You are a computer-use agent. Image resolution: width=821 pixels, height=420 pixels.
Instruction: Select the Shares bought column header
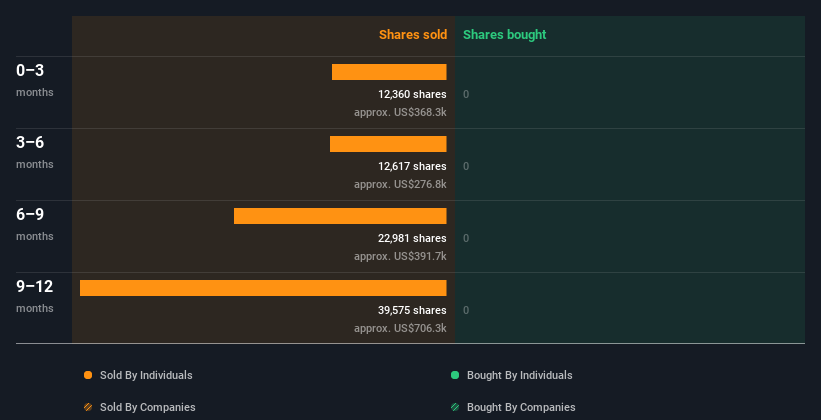click(505, 35)
